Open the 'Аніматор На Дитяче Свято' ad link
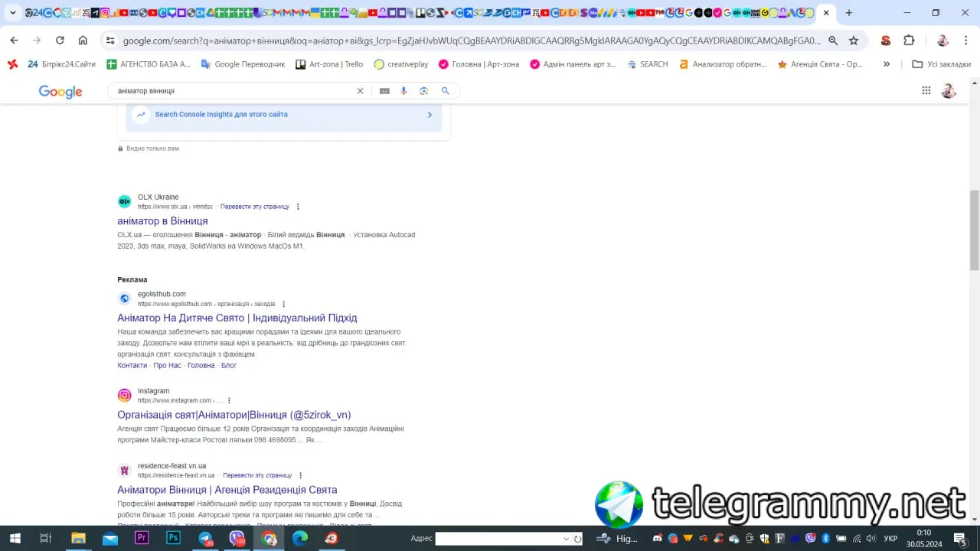 (x=237, y=318)
